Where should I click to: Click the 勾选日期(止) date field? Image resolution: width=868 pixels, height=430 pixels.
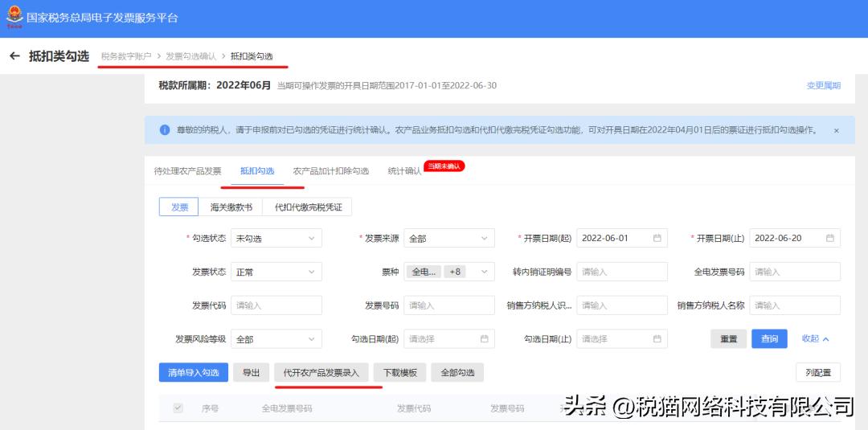(622, 338)
